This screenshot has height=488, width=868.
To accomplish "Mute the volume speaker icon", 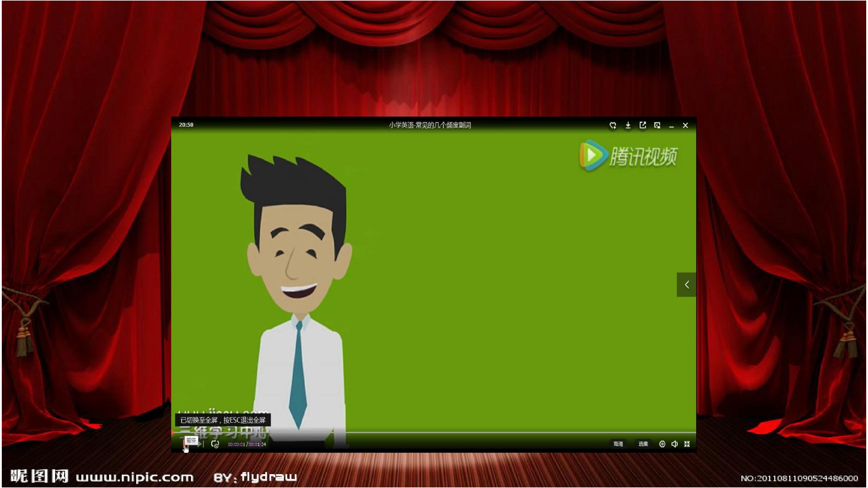I will point(674,444).
